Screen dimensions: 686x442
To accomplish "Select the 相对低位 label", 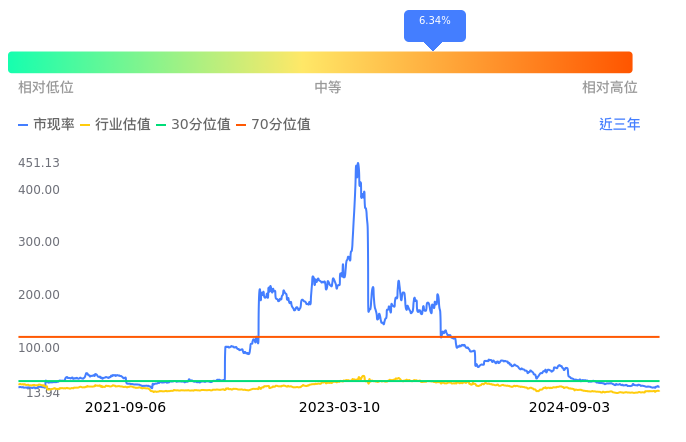I will (x=46, y=88).
